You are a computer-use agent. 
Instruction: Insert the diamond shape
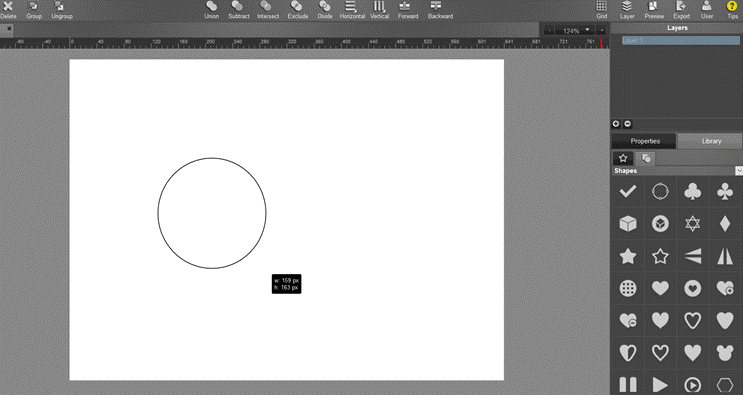[725, 224]
